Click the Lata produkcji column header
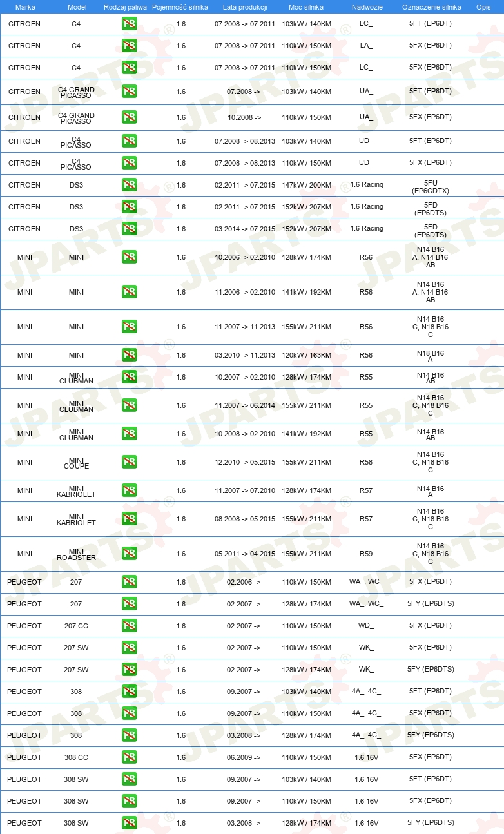The image size is (504, 834). (245, 7)
